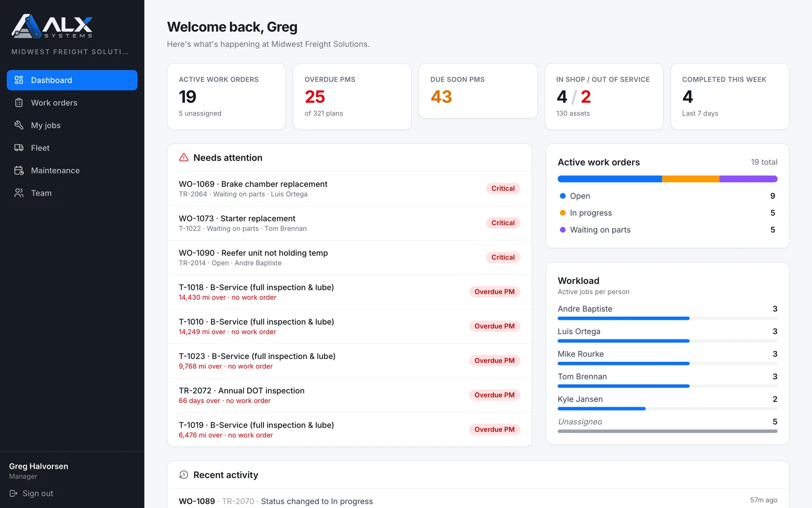Click the Overdue PM badge on T-1023
Screen dimensions: 812x508
click(494, 360)
